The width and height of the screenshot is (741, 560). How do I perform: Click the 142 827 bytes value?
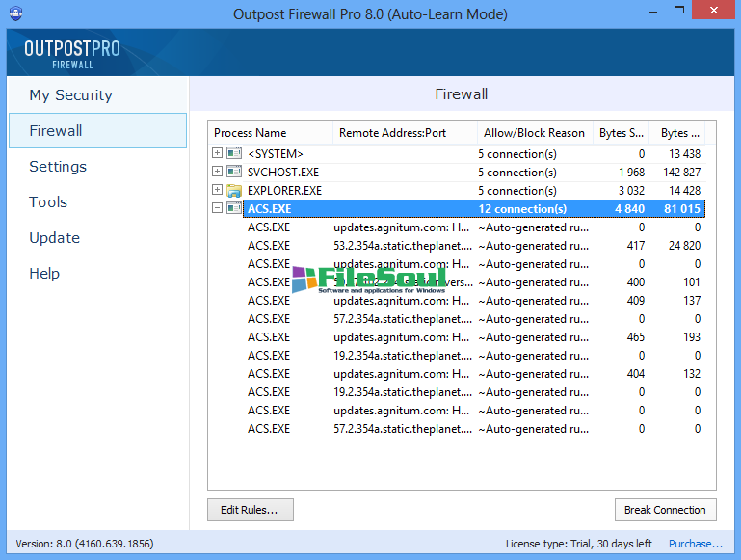pyautogui.click(x=681, y=172)
